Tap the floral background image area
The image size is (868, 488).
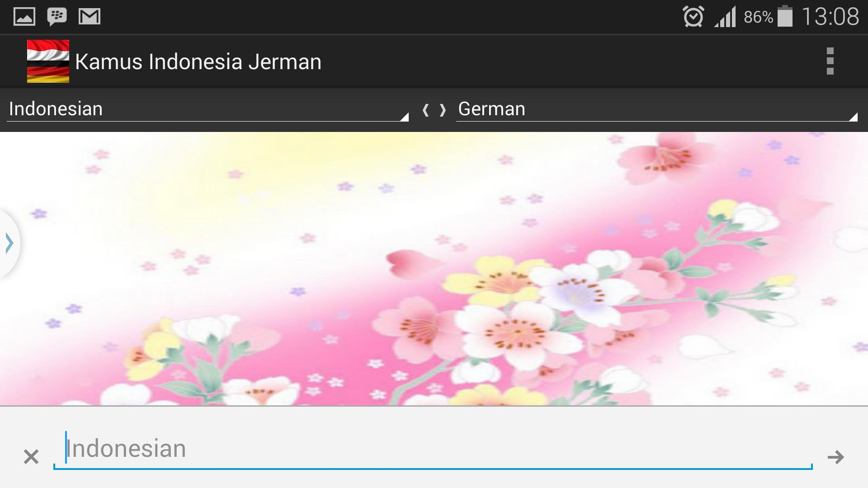tap(434, 269)
